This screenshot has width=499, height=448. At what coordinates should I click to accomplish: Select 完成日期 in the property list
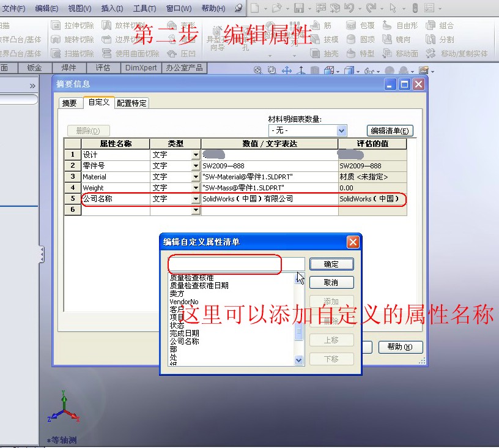[x=184, y=334]
